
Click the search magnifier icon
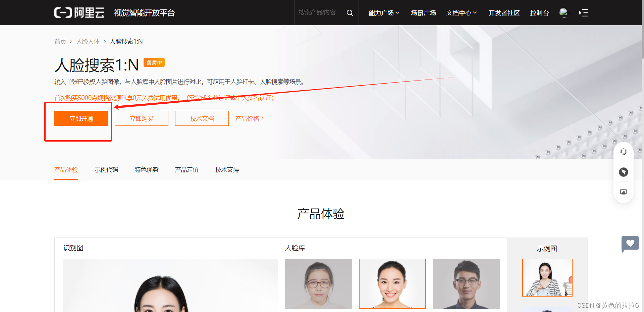(350, 13)
